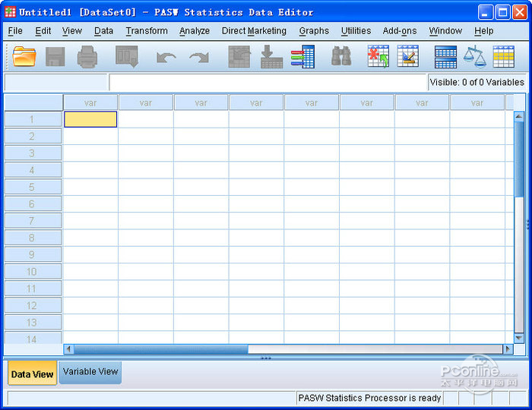Screen dimensions: 532x410
Task: Click the first var column header
Action: click(90, 102)
